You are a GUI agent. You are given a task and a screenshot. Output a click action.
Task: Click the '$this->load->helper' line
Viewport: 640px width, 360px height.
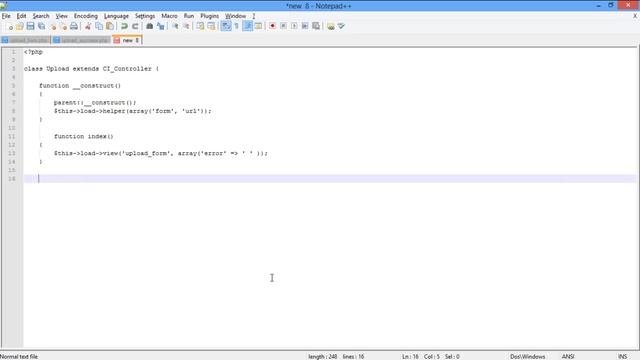pyautogui.click(x=133, y=111)
